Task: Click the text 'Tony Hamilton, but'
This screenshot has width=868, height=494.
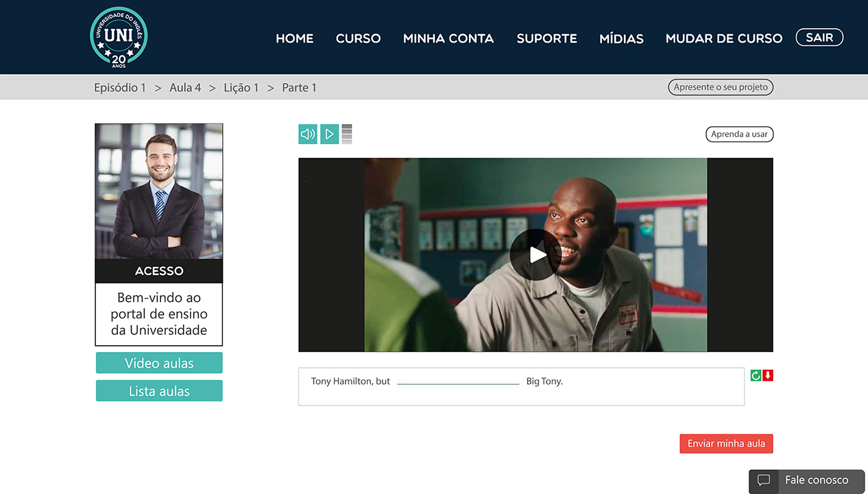Action: (350, 381)
